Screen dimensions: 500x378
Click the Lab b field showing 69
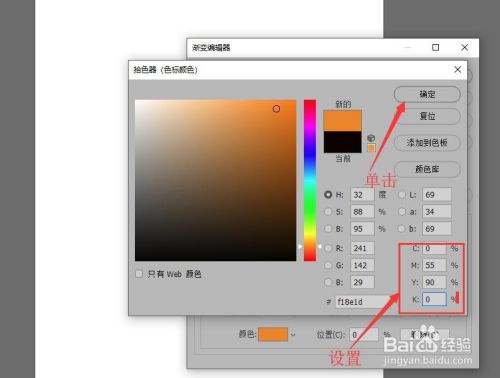437,229
